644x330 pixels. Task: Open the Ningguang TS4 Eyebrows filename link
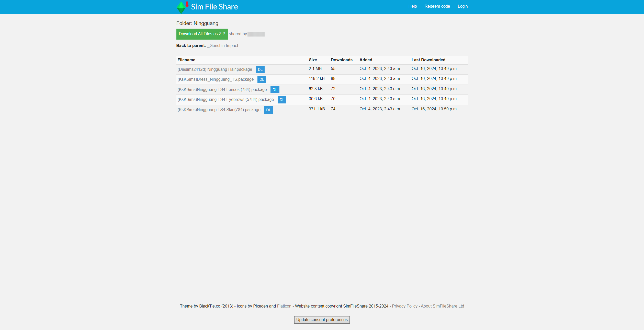pyautogui.click(x=225, y=100)
